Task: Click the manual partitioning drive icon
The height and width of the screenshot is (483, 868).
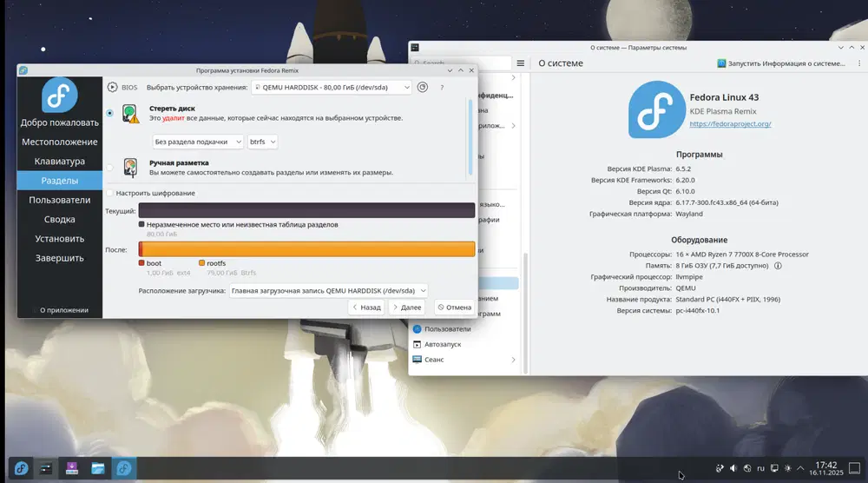Action: [131, 168]
